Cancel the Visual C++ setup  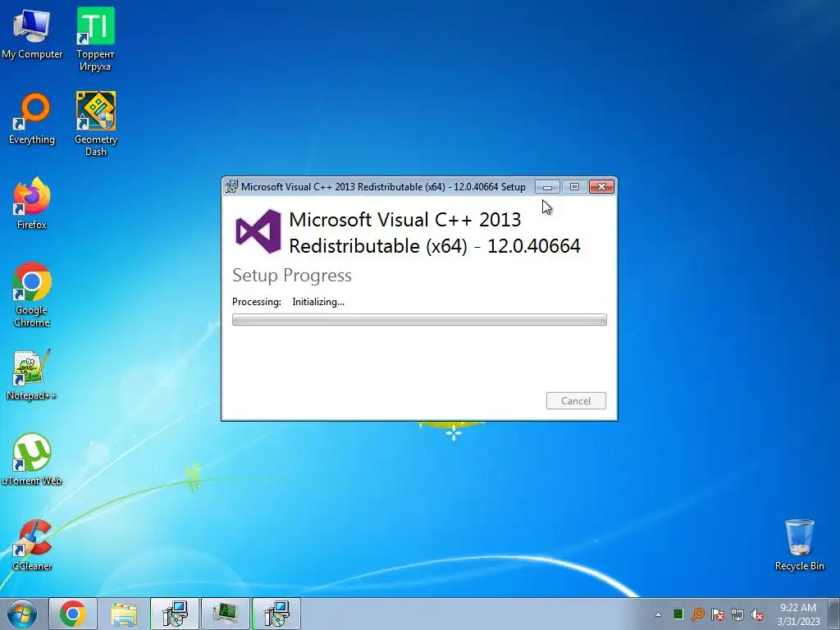(x=576, y=400)
